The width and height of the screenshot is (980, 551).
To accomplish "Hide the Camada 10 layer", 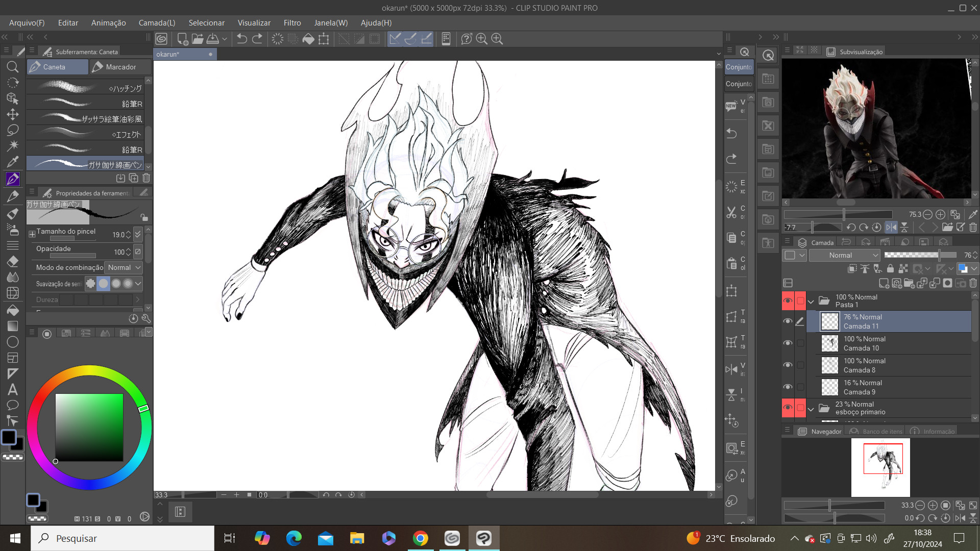I will point(788,343).
